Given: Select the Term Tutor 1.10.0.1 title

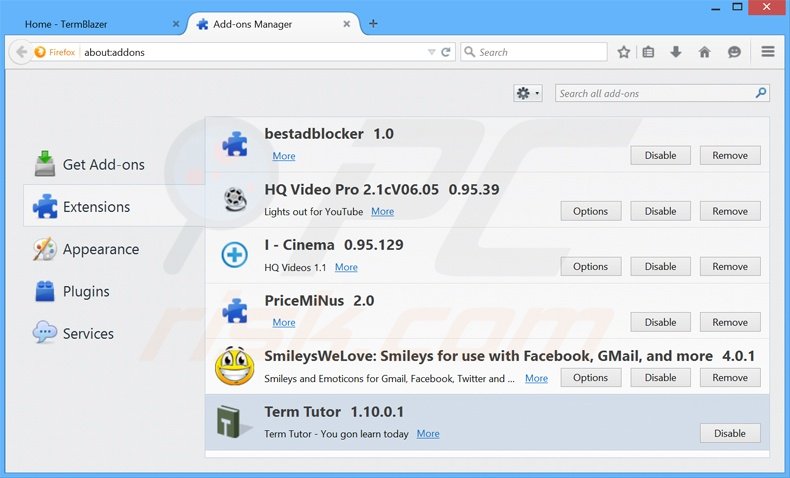Looking at the screenshot, I should coord(334,412).
